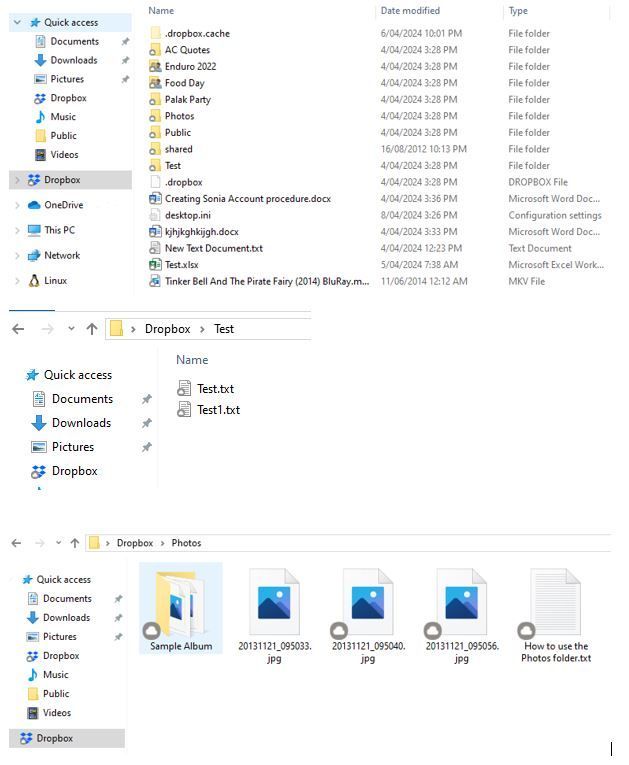Viewport: 629px width, 765px height.
Task: Open Public in the Dropbox > Photos window sidebar
Action: 56,694
